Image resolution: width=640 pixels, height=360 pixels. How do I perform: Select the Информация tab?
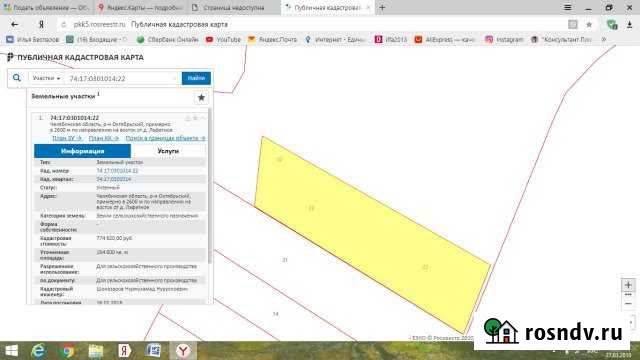point(82,151)
